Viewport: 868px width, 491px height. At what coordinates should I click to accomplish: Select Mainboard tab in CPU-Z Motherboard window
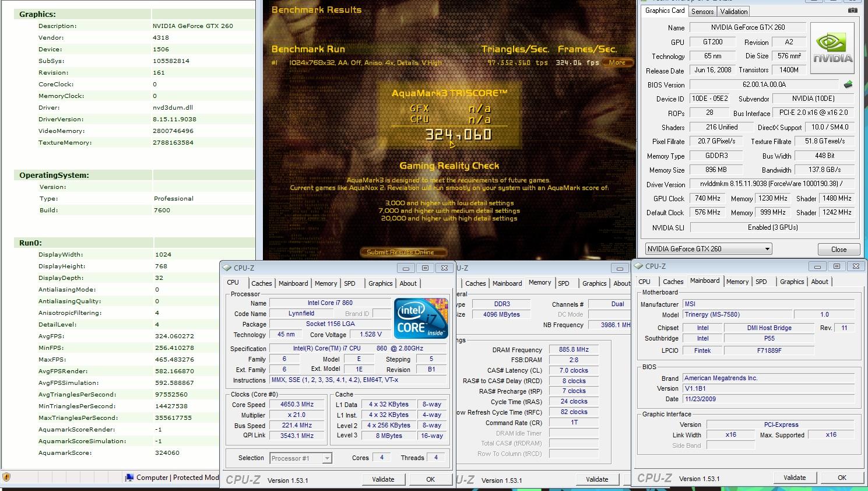tap(705, 280)
